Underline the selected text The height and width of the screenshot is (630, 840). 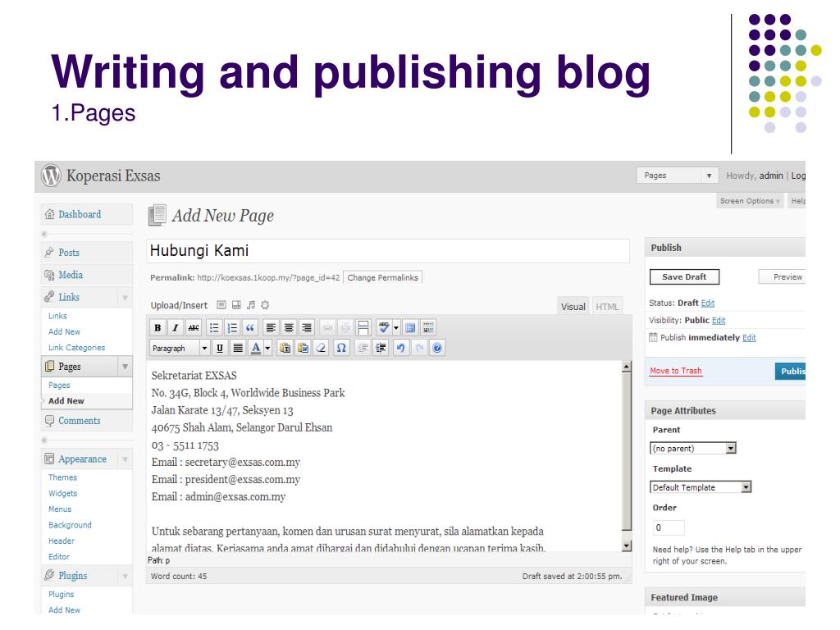(220, 348)
